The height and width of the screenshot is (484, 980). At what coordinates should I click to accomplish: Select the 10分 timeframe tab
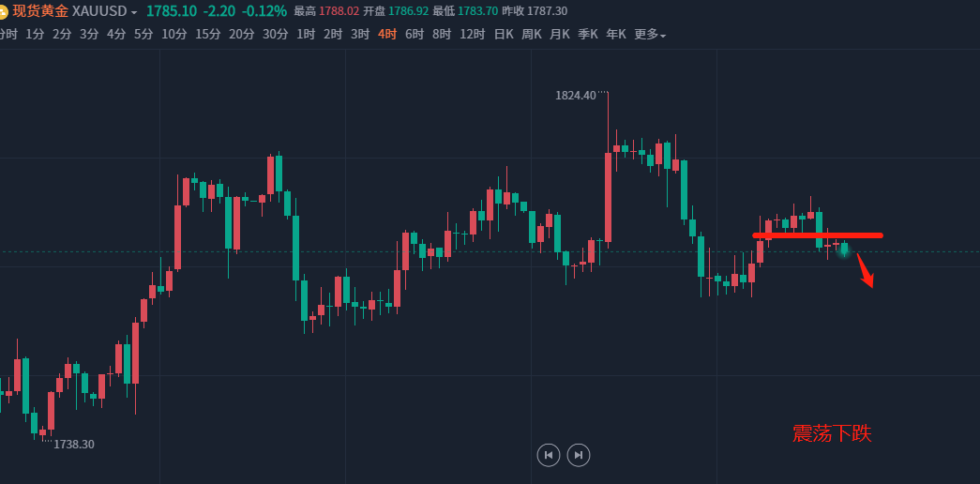pyautogui.click(x=174, y=35)
